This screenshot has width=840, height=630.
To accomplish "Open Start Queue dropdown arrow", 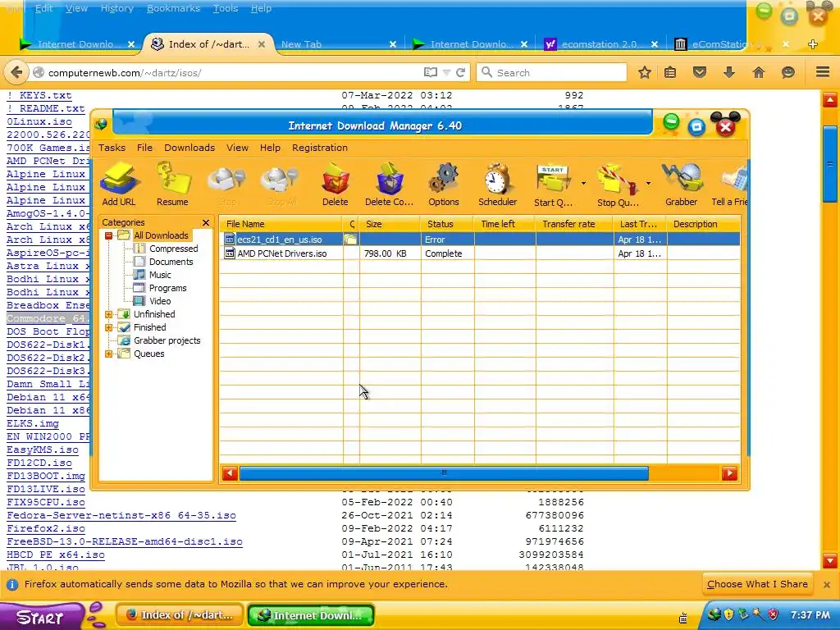I will point(583,184).
